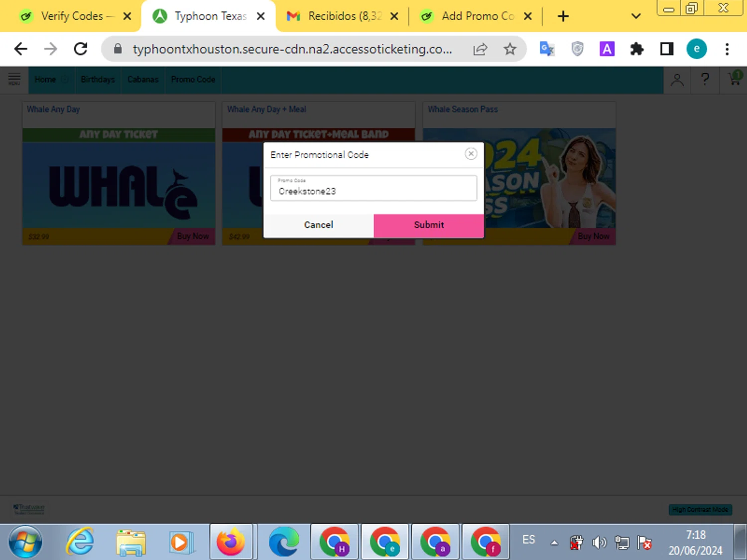
Task: Close the Recibidos tab
Action: tap(394, 16)
